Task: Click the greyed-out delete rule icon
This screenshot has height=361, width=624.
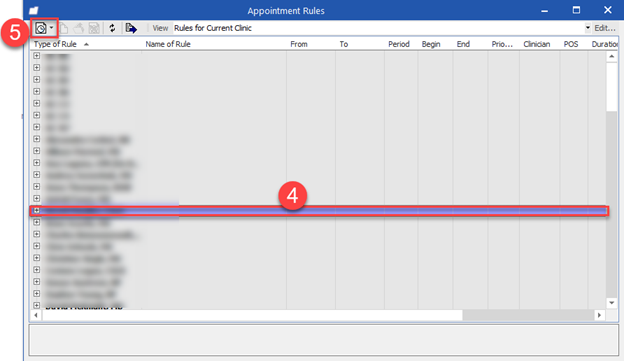Action: tap(94, 28)
